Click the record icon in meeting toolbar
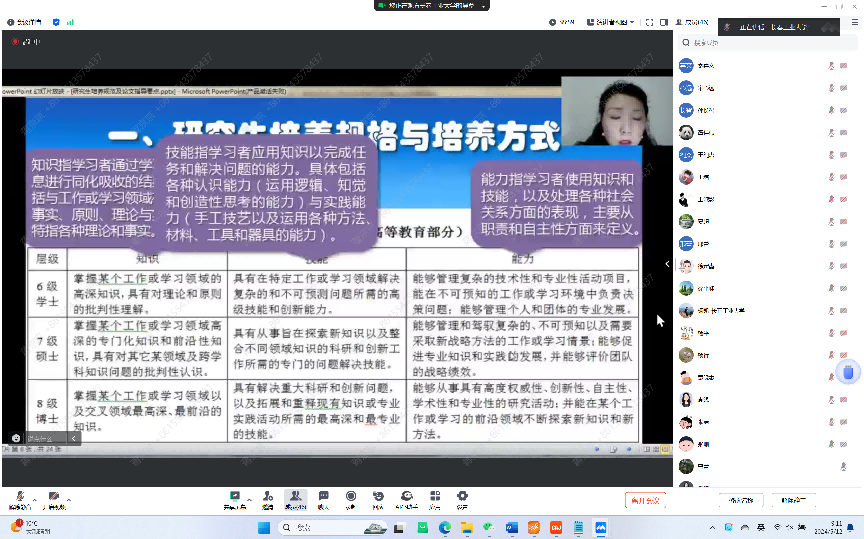The height and width of the screenshot is (539, 864). pos(351,499)
